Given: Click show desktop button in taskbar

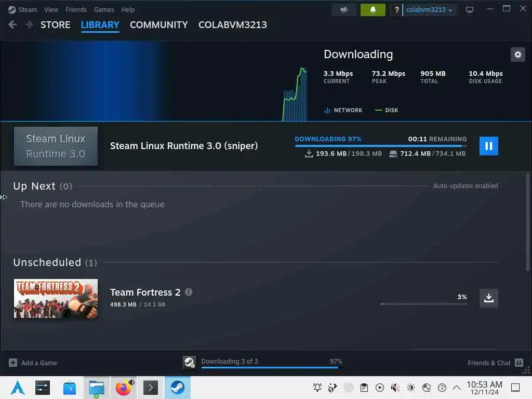Looking at the screenshot, I should 515,388.
